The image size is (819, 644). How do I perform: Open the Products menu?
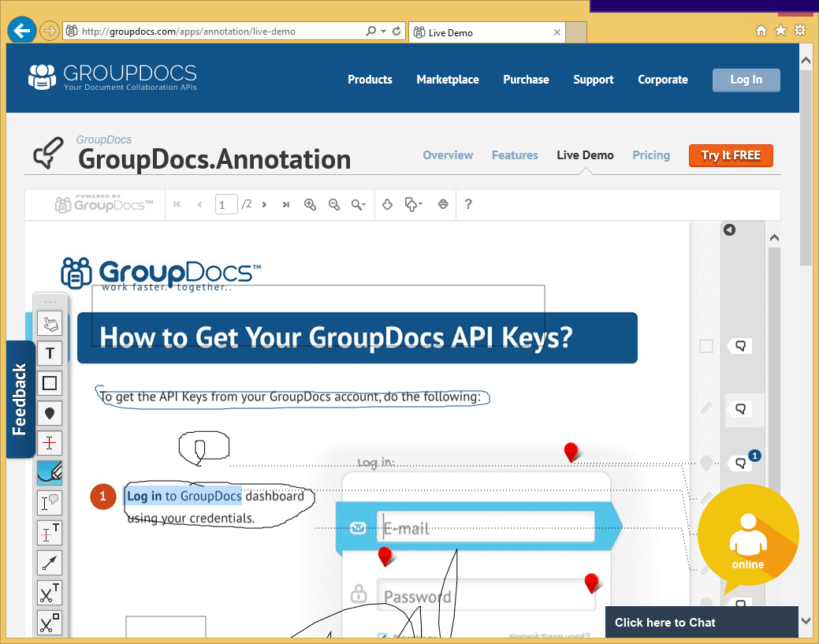(x=370, y=80)
